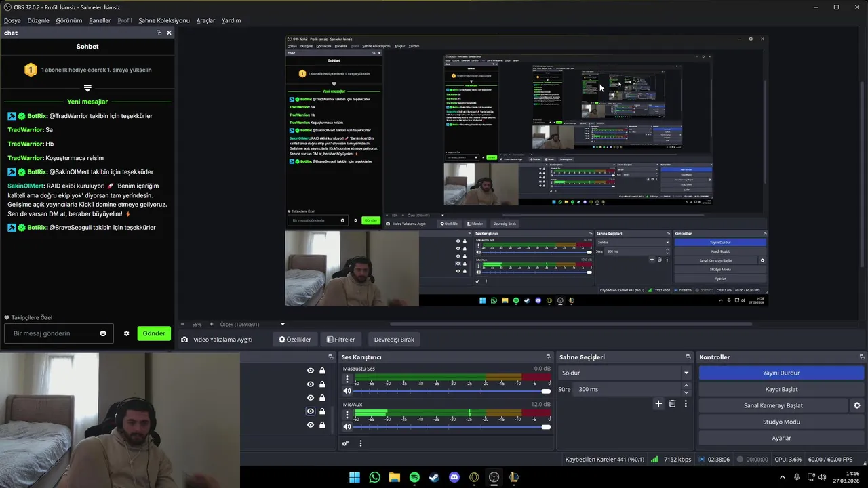The width and height of the screenshot is (868, 488).
Task: Open File Explorer from the taskbar
Action: (x=395, y=477)
